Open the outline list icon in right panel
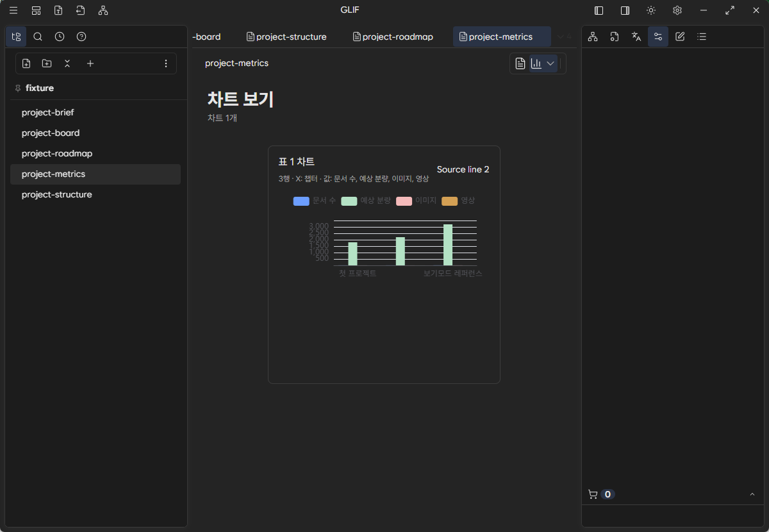 pyautogui.click(x=702, y=37)
